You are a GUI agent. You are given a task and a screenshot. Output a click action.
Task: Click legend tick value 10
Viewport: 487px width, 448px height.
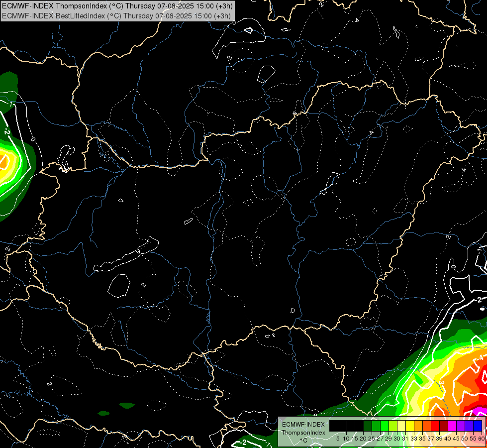(x=346, y=439)
